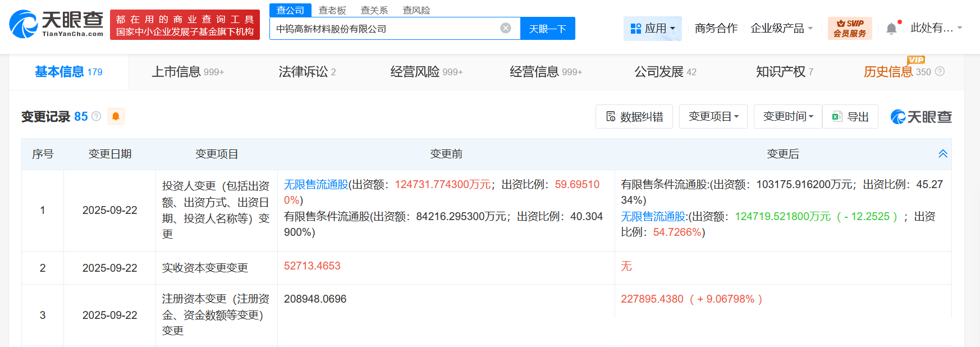This screenshot has height=347, width=980.
Task: Click the orange alert bell beside 变更记录
Action: click(x=116, y=116)
